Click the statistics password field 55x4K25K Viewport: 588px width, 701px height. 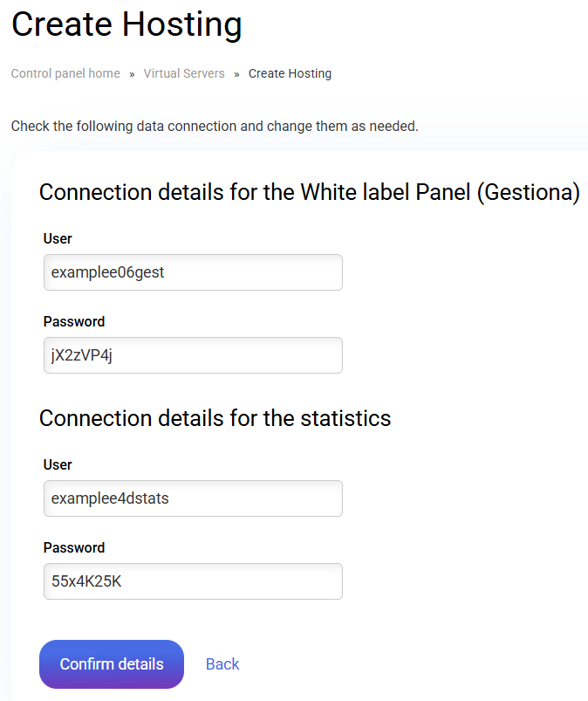point(193,581)
